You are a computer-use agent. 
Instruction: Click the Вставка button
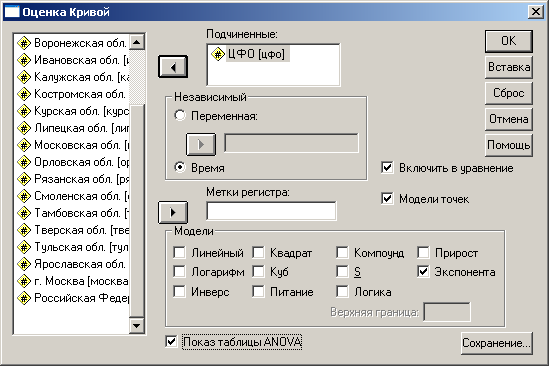509,67
